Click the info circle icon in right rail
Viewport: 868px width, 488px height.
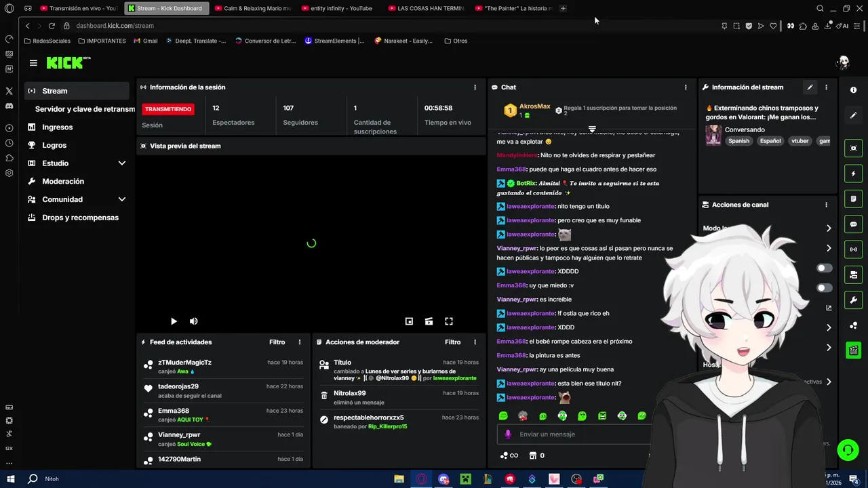pyautogui.click(x=853, y=90)
